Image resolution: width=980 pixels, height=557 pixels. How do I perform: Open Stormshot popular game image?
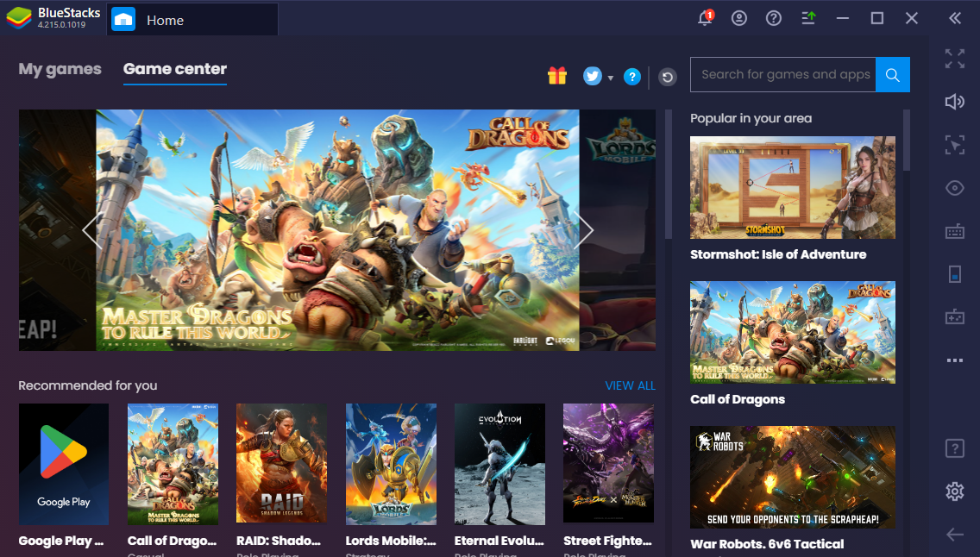point(793,187)
